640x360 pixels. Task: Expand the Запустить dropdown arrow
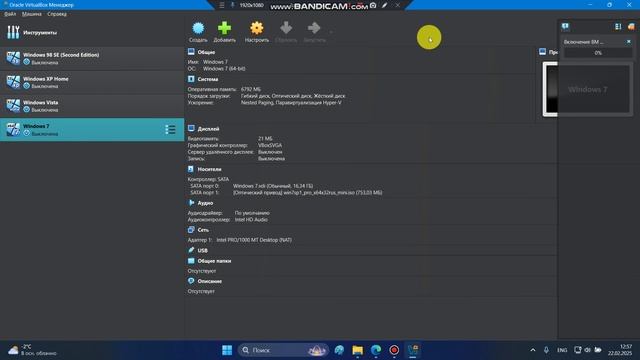[x=331, y=31]
